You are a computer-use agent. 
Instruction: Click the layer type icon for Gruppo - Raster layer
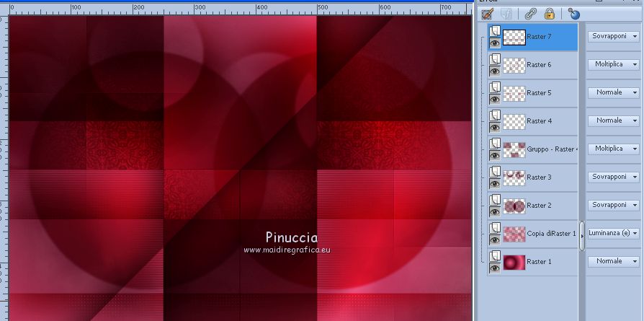pos(496,143)
